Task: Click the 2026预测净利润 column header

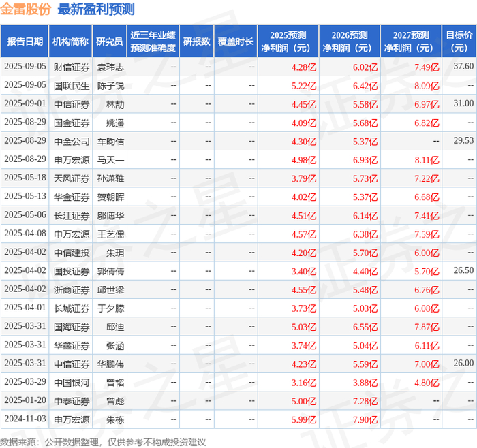Action: tap(350, 42)
